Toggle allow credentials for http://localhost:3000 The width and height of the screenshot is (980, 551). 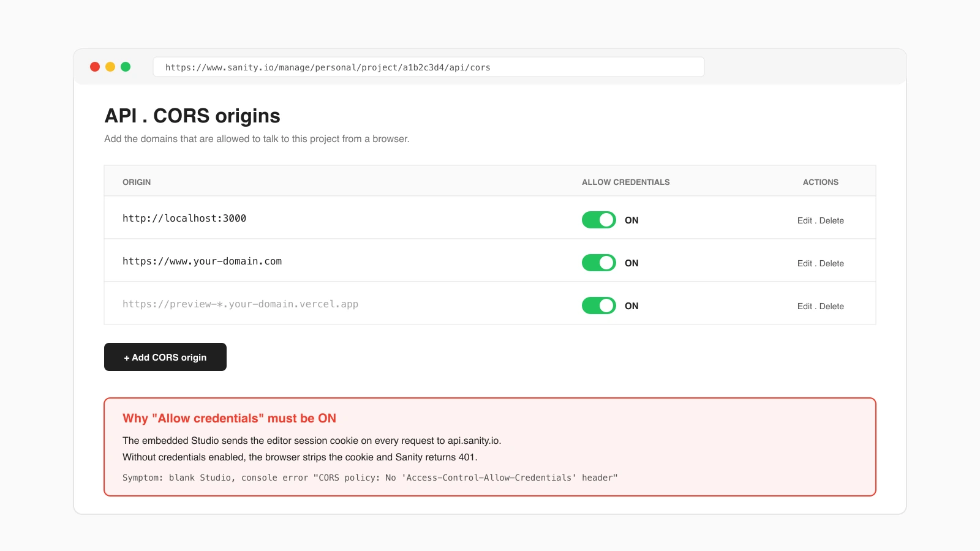pyautogui.click(x=598, y=220)
